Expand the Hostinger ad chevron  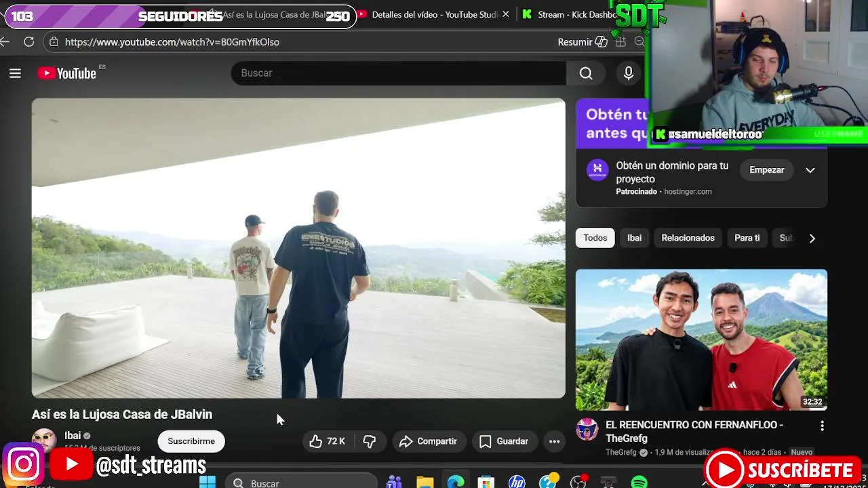810,170
